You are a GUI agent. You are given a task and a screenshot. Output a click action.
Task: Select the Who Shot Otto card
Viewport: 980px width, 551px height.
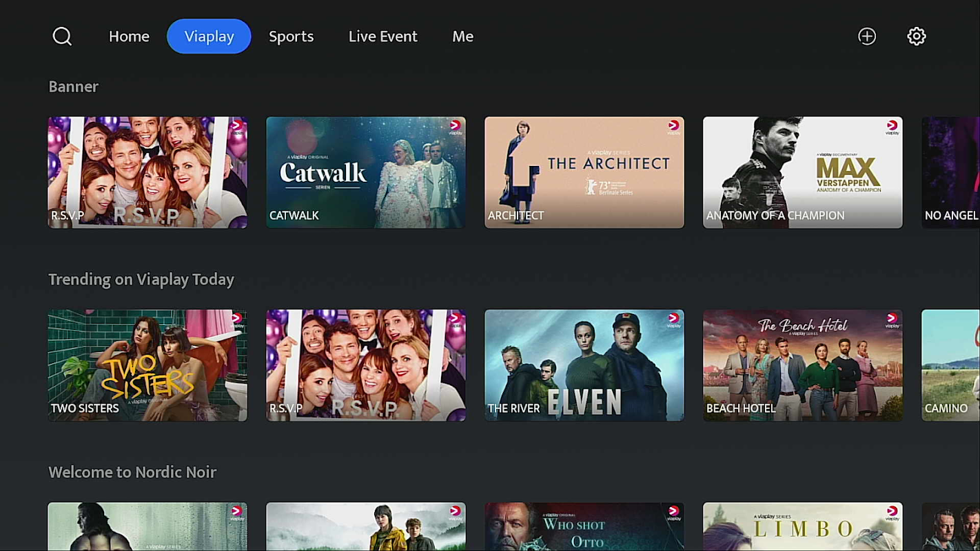584,527
